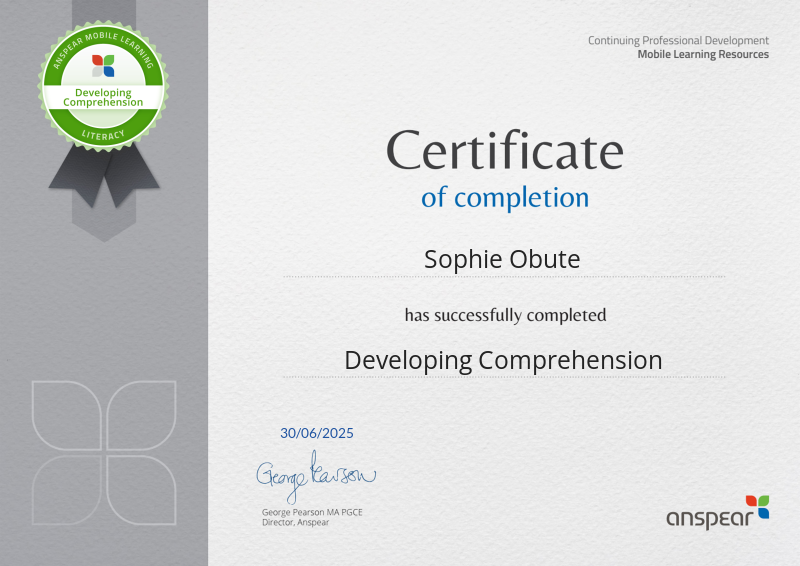Select the Continuing Professional Development header text
800x566 pixels.
tap(678, 40)
